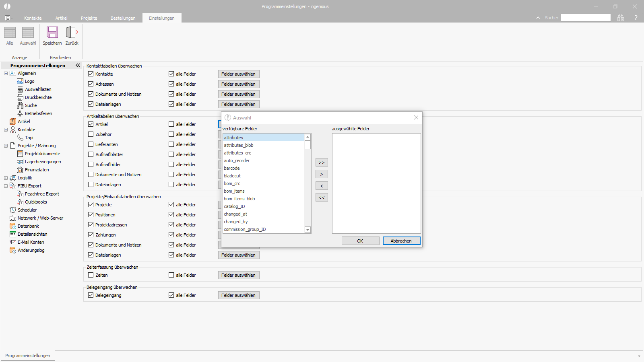Switch to the Kontakte ribbon tab
This screenshot has width=644, height=362.
pos(33,18)
